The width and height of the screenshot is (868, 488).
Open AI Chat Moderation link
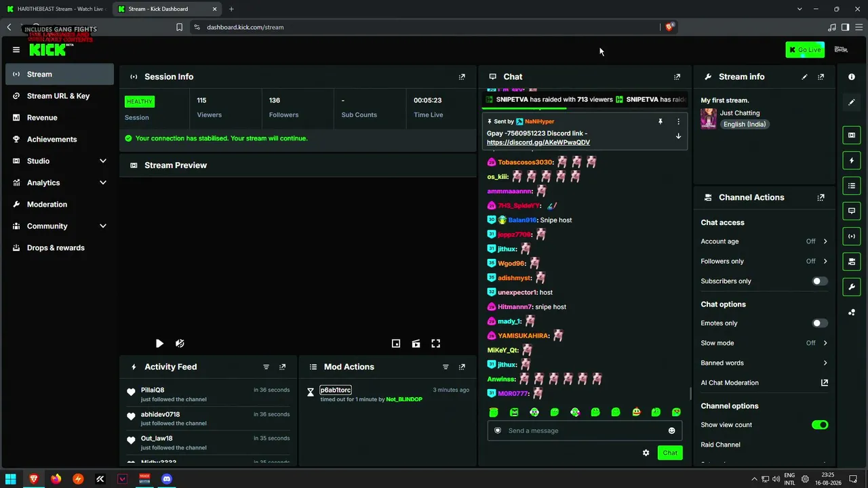[x=764, y=383]
